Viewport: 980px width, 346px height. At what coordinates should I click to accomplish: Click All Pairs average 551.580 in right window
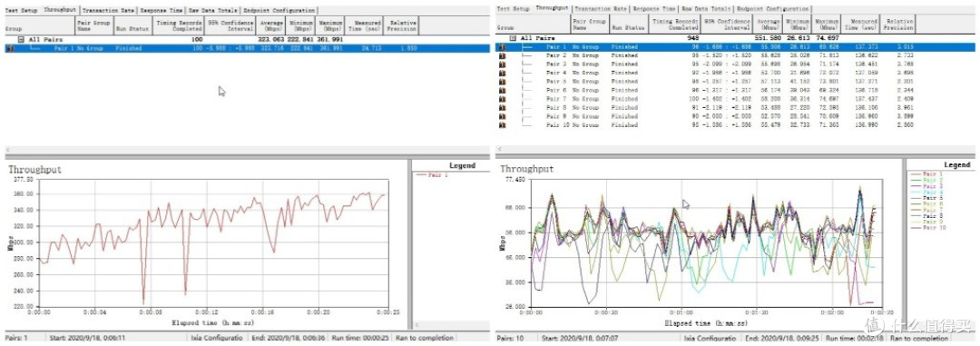(x=768, y=38)
